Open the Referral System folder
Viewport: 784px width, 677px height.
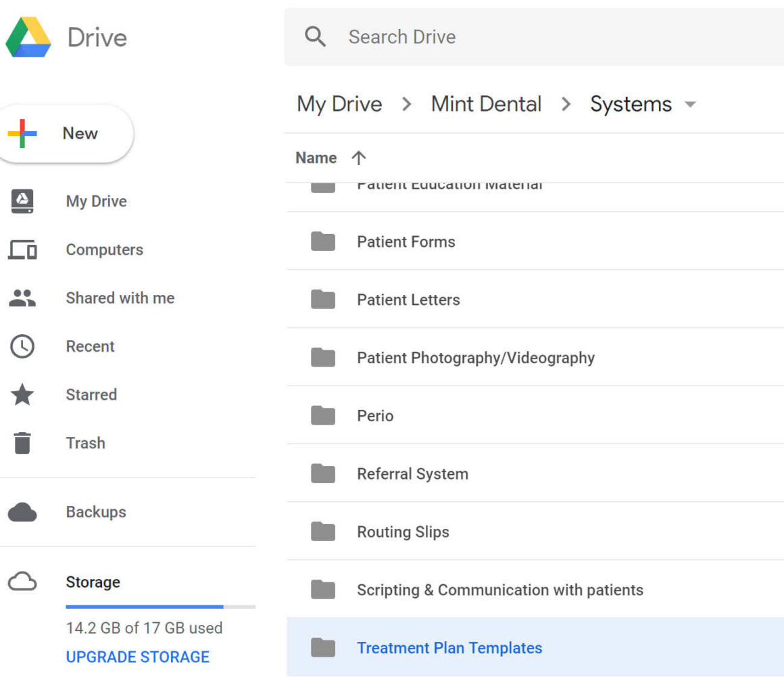point(412,473)
